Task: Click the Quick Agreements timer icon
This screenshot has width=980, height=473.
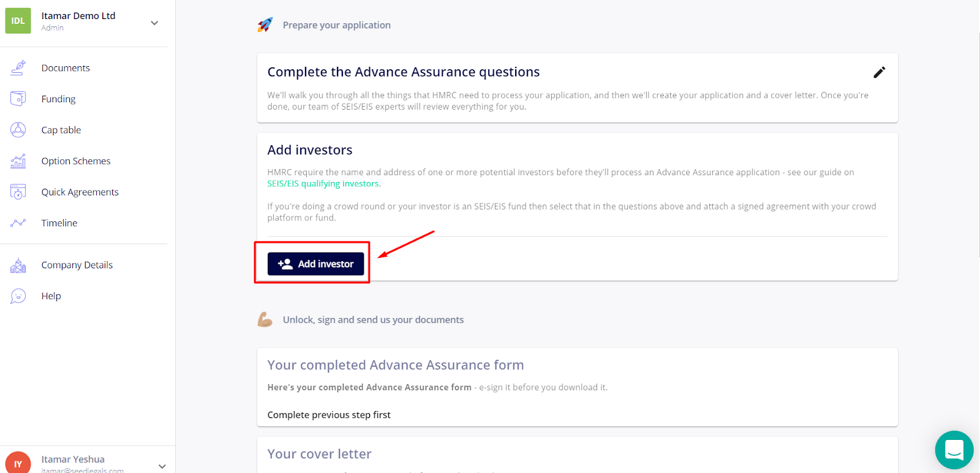Action: click(x=18, y=192)
